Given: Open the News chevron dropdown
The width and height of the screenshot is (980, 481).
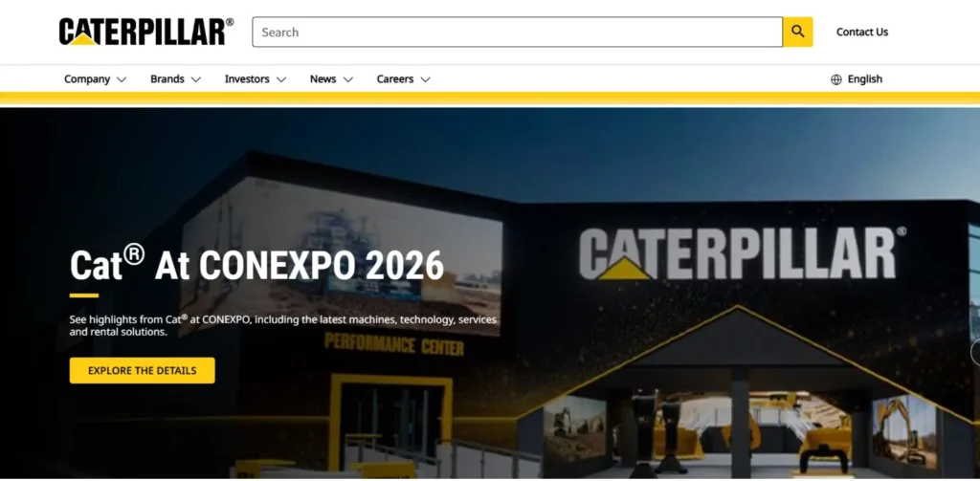Looking at the screenshot, I should 348,79.
